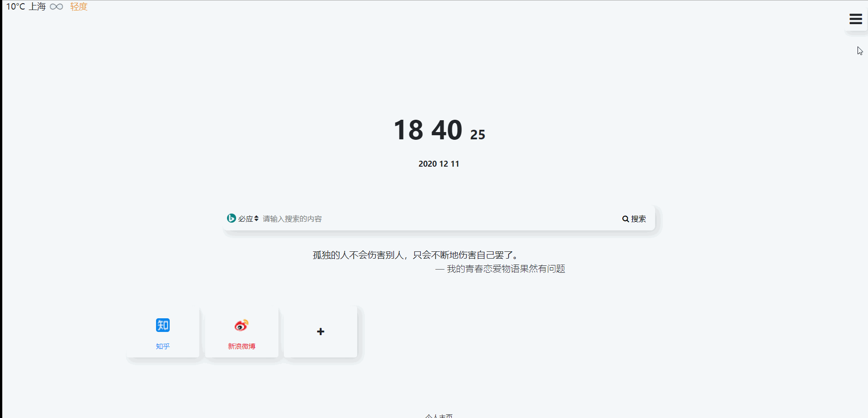Click the 搜索 search button
The width and height of the screenshot is (868, 418).
pos(634,219)
